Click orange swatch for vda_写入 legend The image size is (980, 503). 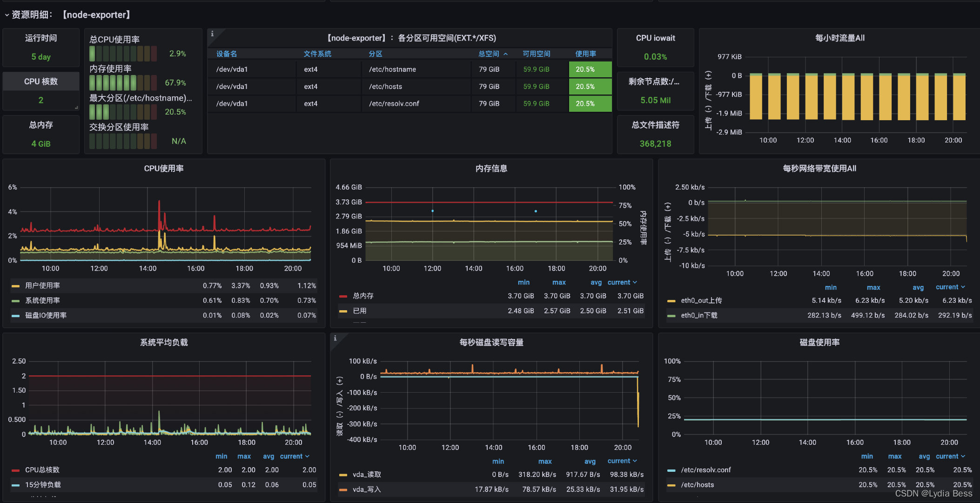pos(343,490)
